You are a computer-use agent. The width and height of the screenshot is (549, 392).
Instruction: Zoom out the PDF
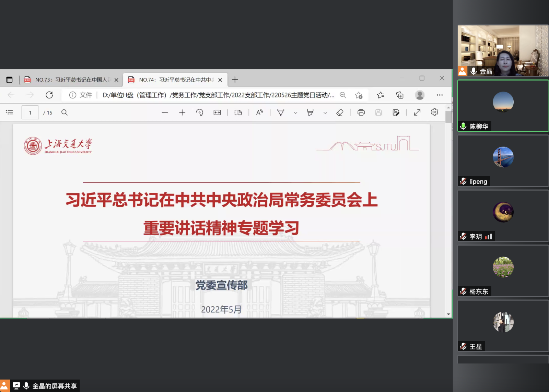point(165,112)
